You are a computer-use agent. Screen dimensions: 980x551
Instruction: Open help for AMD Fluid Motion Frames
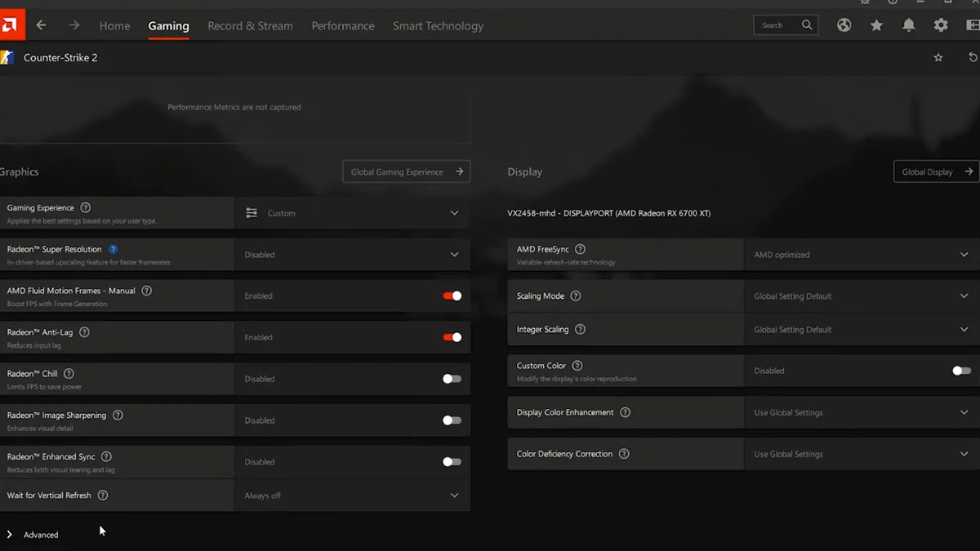click(x=147, y=291)
